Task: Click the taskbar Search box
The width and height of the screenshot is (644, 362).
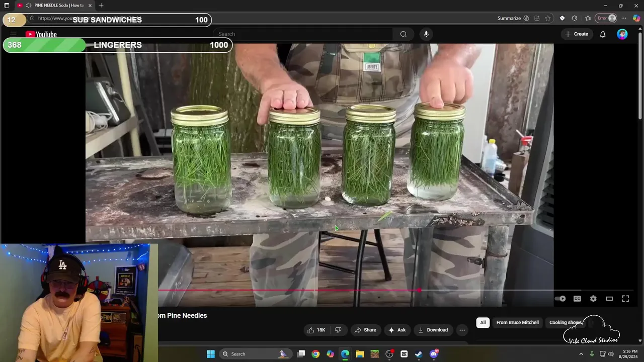Action: click(x=255, y=354)
